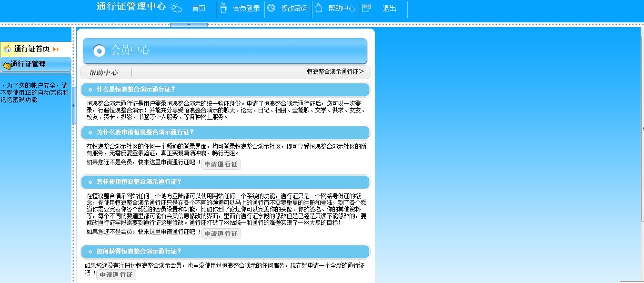Click the weather cloud icon beside 首页
Viewport: 644px width, 283px height.
[x=176, y=8]
